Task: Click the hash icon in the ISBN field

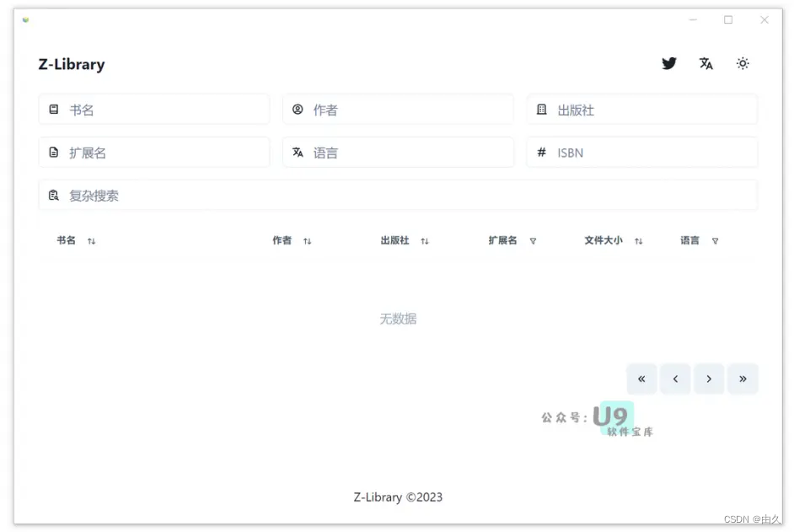Action: click(541, 153)
